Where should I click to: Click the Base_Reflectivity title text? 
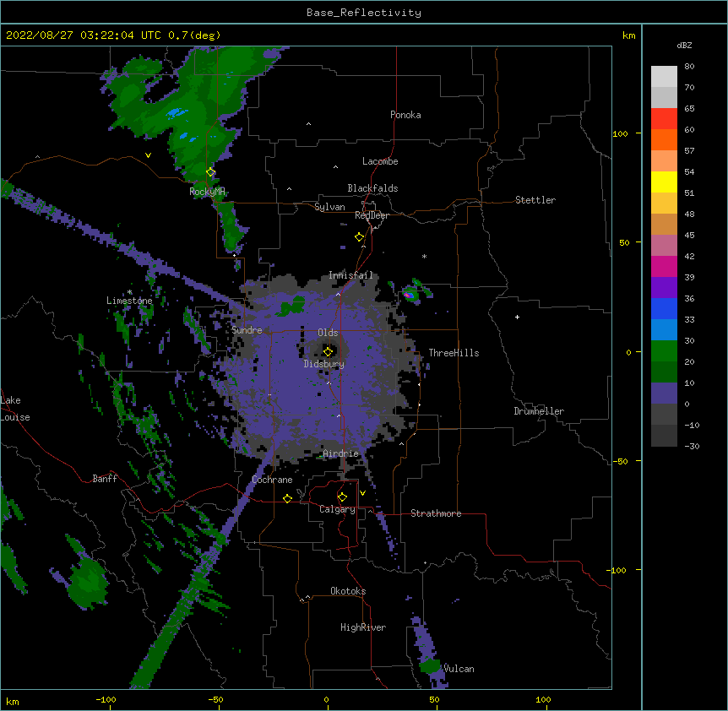[x=364, y=13]
